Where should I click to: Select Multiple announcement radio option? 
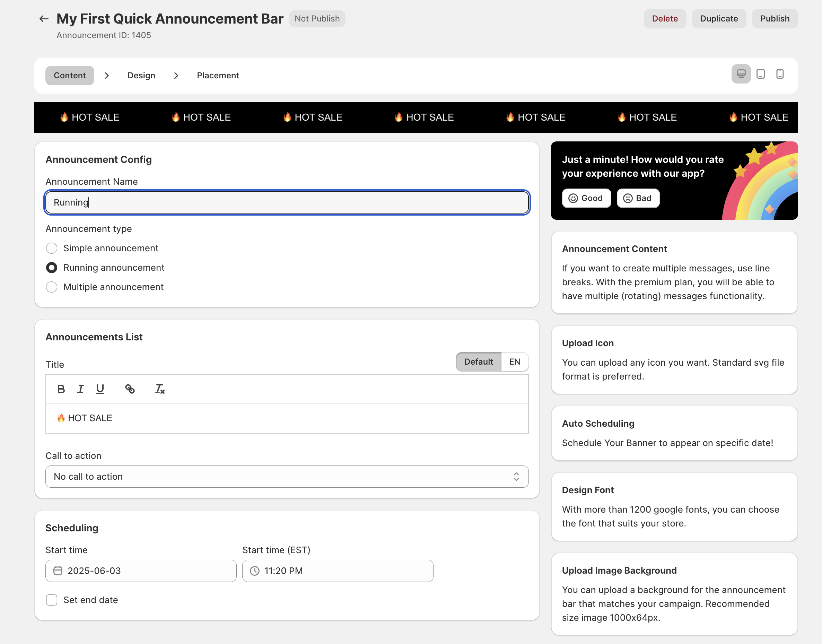coord(52,287)
